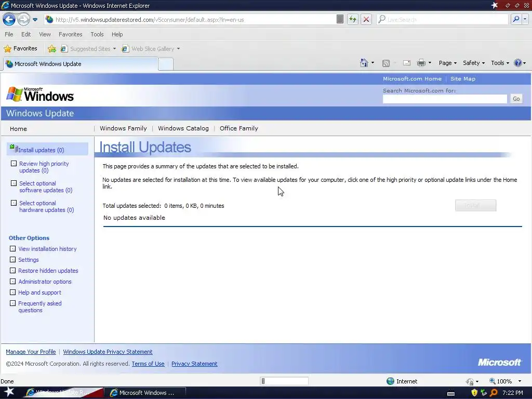Open the Tools menu in menu bar
Screen dimensions: 532x399
[97, 34]
